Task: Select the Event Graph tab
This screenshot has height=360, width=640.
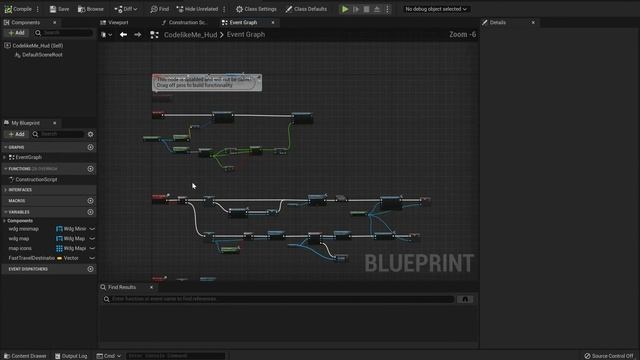Action: coord(243,22)
